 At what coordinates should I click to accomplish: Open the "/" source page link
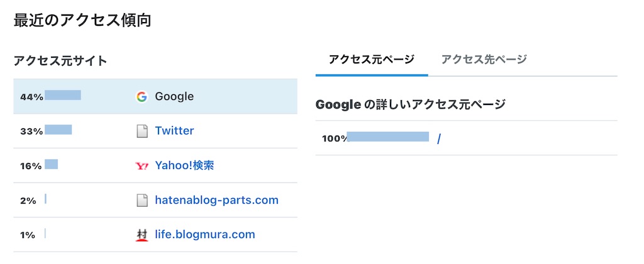pos(439,138)
